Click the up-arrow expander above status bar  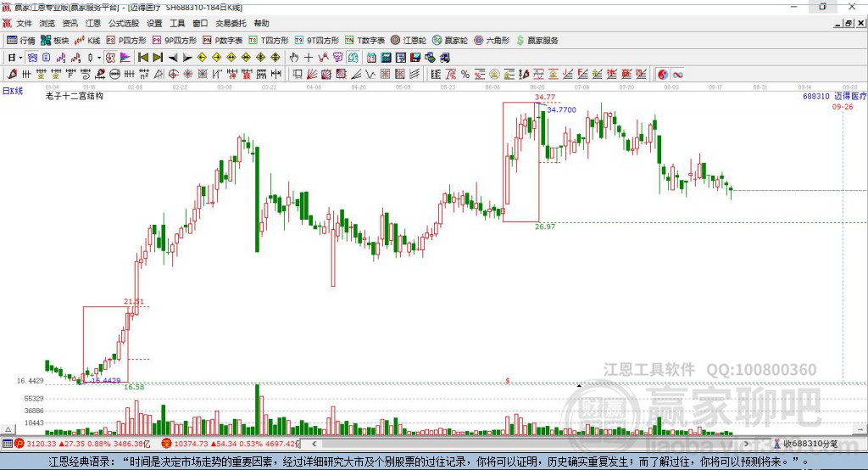point(8,429)
